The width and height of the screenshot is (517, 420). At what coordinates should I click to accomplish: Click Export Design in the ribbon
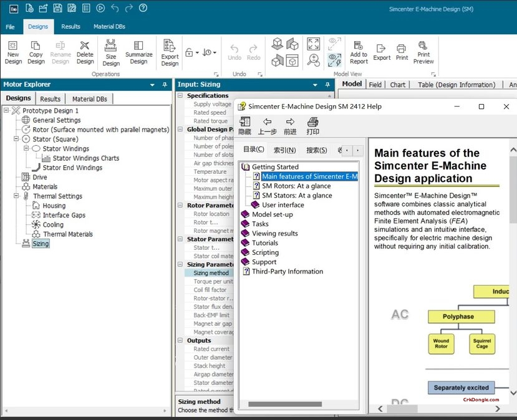pos(170,53)
